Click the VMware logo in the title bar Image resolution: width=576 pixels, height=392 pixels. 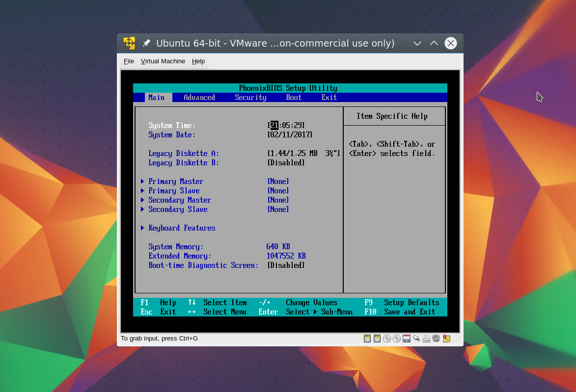(x=129, y=43)
